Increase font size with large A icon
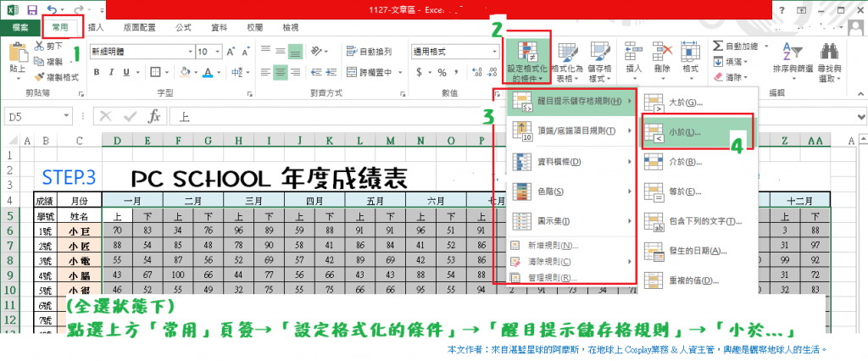This screenshot has height=361, width=868. pyautogui.click(x=231, y=52)
